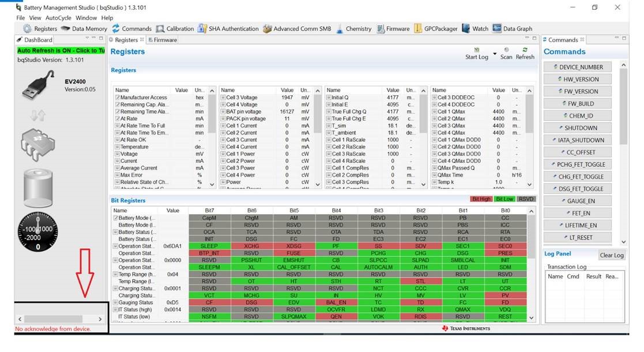Send the DEVICE_NUMBER command
The image size is (644, 352).
pyautogui.click(x=577, y=67)
